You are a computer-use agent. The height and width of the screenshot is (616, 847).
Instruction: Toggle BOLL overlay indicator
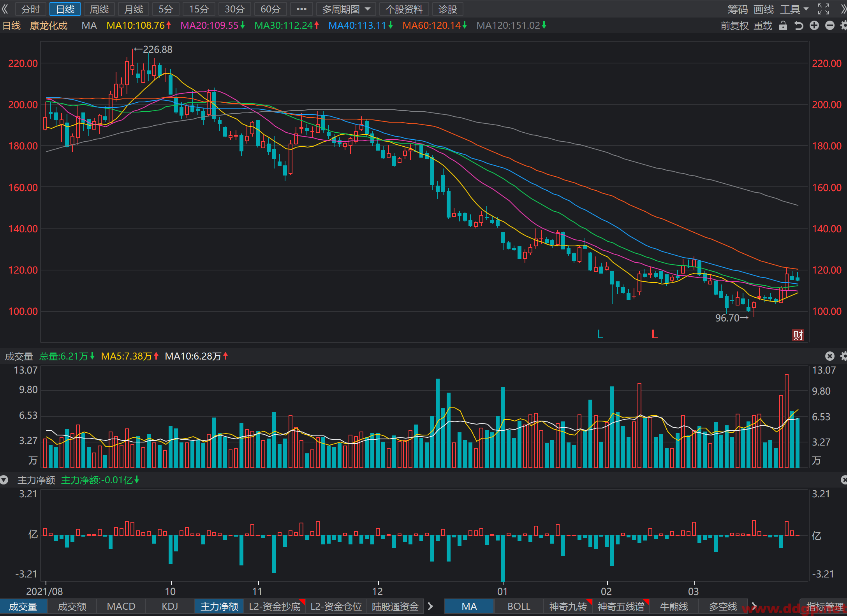(519, 606)
